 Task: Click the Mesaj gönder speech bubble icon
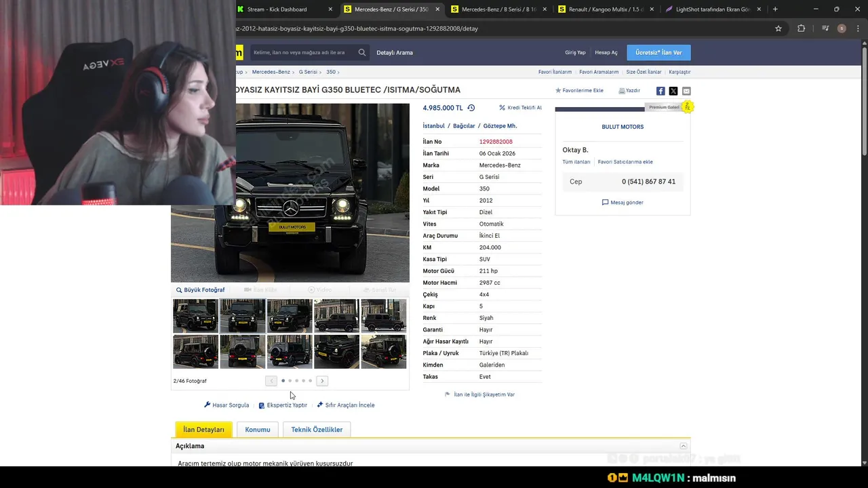606,203
